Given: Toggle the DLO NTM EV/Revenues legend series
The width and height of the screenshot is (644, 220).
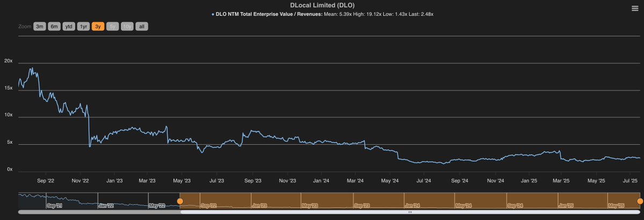Looking at the screenshot, I should point(322,14).
